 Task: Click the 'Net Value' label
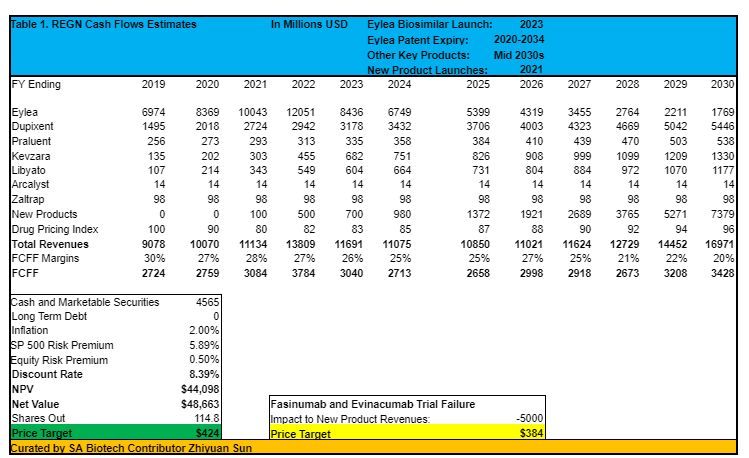pyautogui.click(x=35, y=405)
